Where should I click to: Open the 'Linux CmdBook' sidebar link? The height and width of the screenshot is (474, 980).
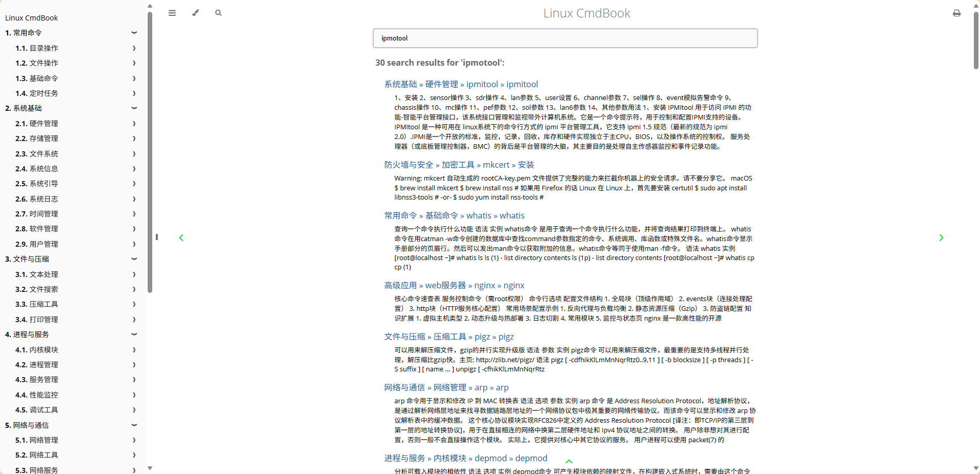click(x=31, y=18)
